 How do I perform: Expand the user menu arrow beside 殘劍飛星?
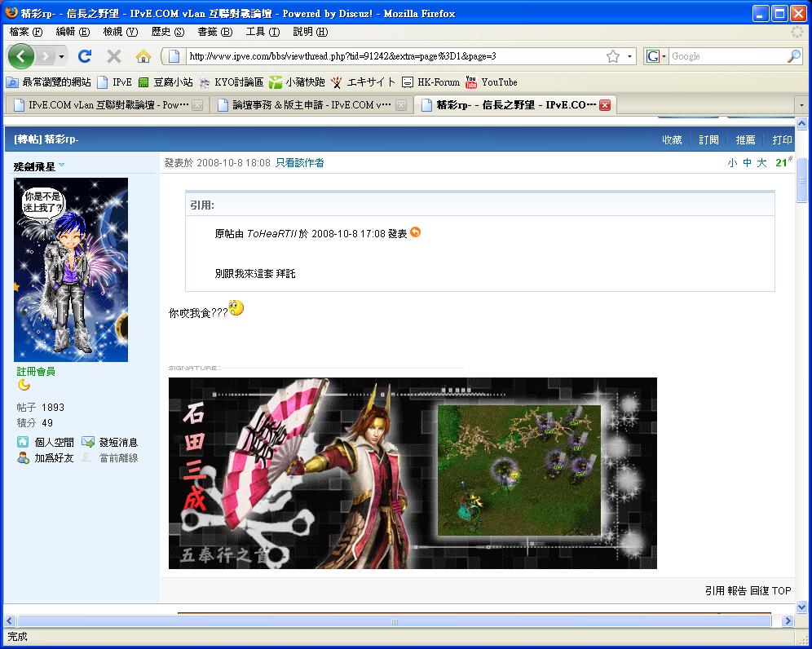pyautogui.click(x=62, y=166)
